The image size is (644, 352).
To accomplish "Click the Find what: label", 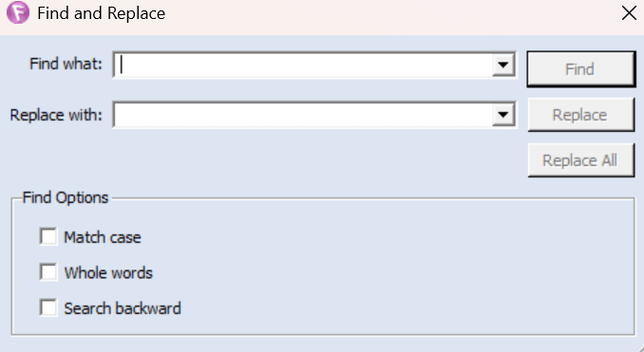I will [66, 64].
